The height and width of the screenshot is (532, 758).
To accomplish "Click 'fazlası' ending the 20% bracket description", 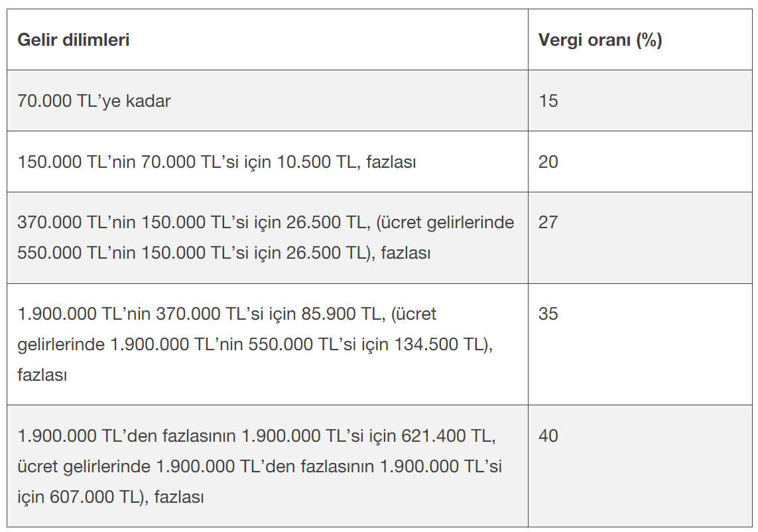I will [391, 162].
